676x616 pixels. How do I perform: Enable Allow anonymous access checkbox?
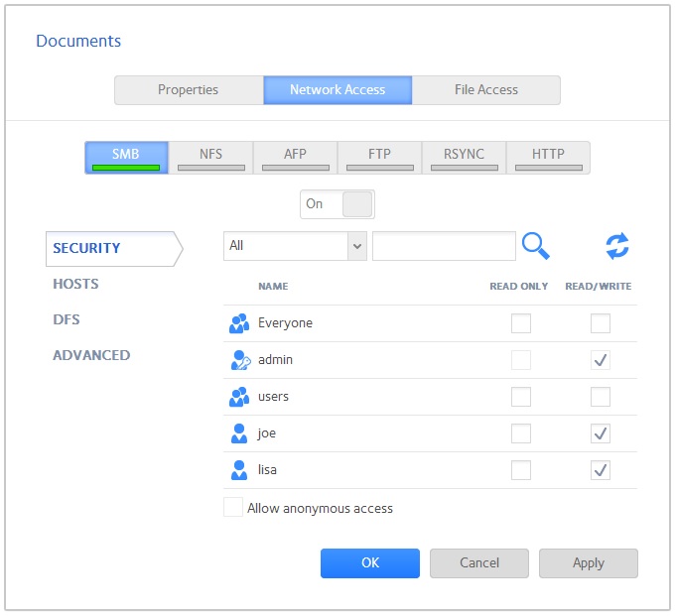click(x=233, y=508)
